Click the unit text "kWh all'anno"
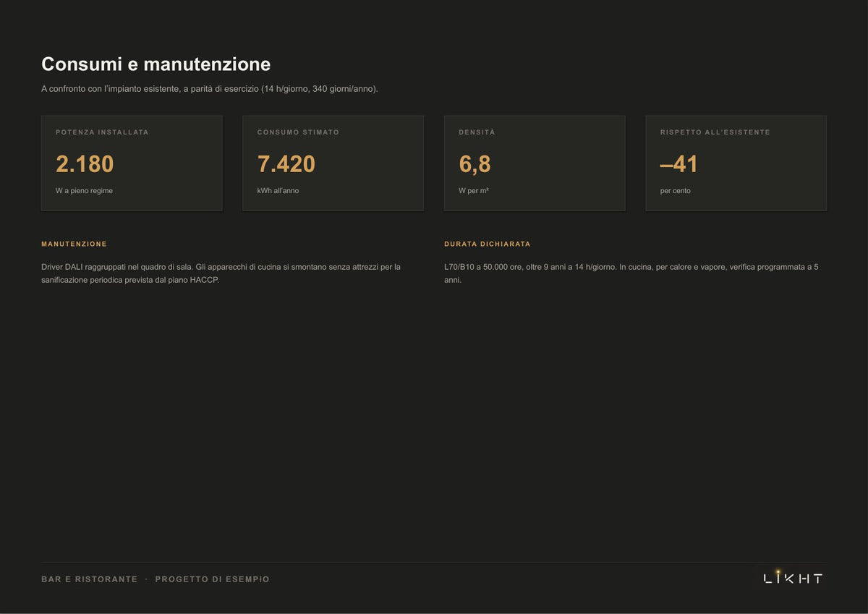Image resolution: width=868 pixels, height=614 pixels. (x=278, y=191)
